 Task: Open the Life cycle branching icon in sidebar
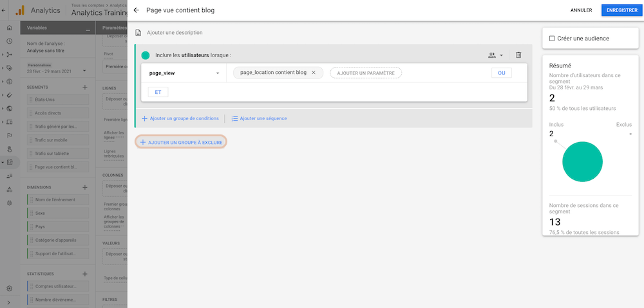10,55
